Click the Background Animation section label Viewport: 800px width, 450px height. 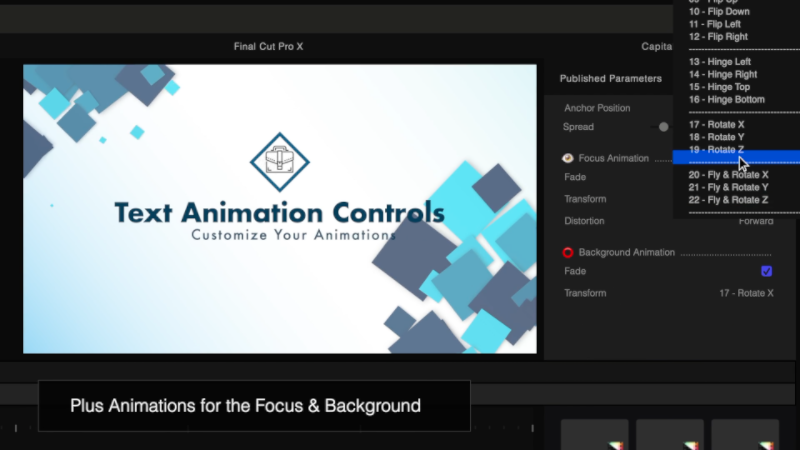[x=627, y=253]
